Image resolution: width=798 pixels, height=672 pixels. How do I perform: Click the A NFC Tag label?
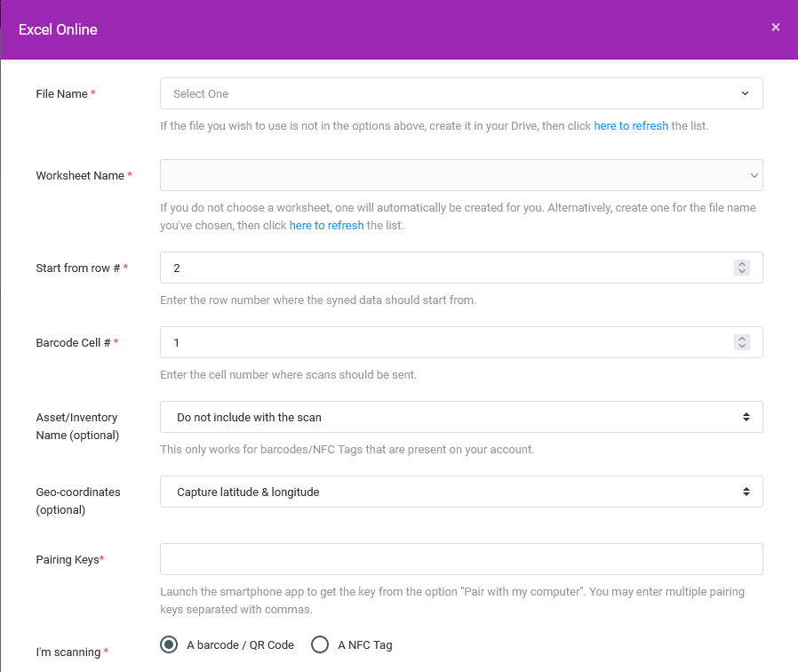[x=365, y=645]
